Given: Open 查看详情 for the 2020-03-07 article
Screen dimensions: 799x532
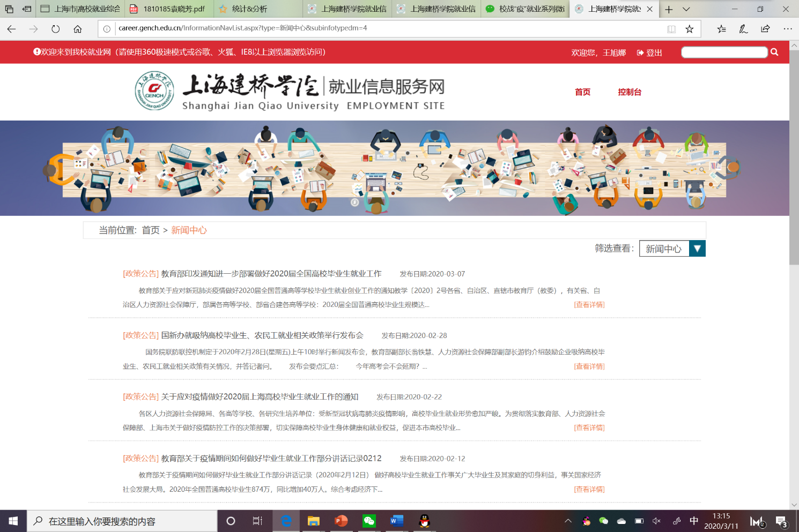Looking at the screenshot, I should [x=589, y=305].
